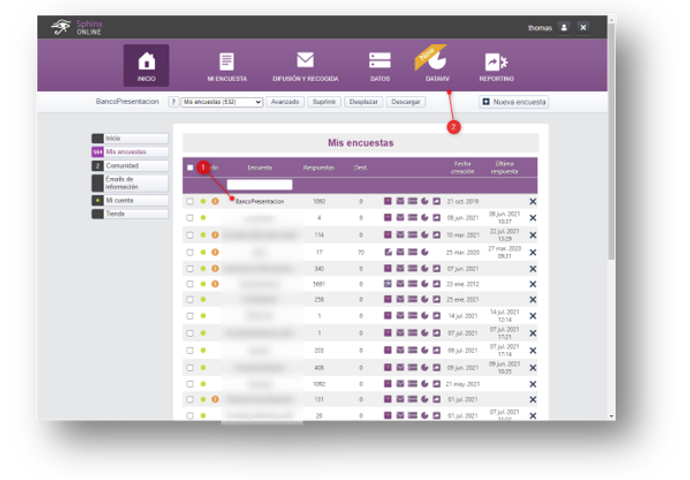This screenshot has height=480, width=690.
Task: Open Mi cuenta in the left sidebar
Action: tap(130, 200)
